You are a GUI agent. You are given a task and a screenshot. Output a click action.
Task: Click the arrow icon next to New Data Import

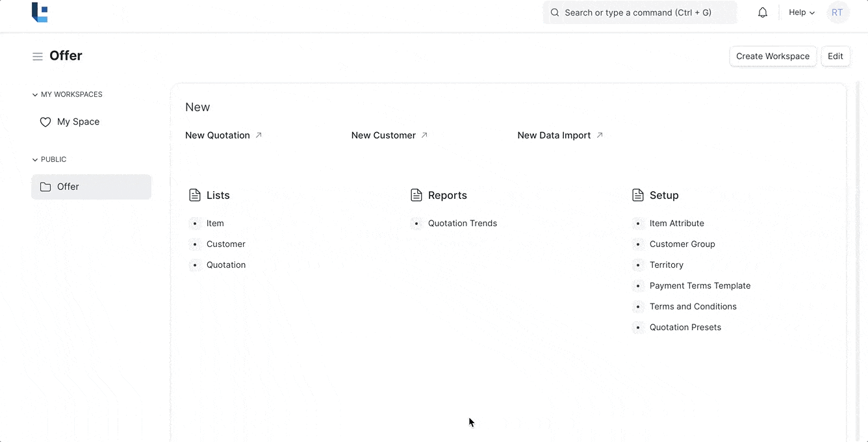600,135
